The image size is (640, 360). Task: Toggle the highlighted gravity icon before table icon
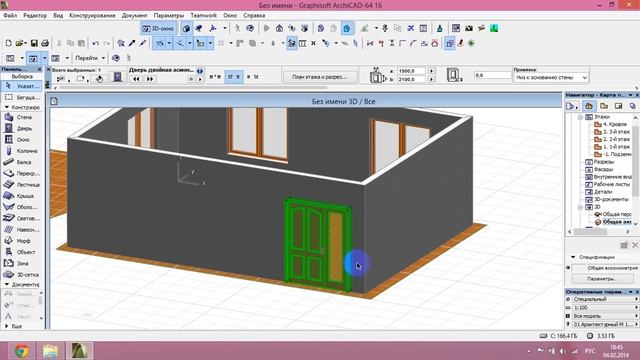pos(292,43)
